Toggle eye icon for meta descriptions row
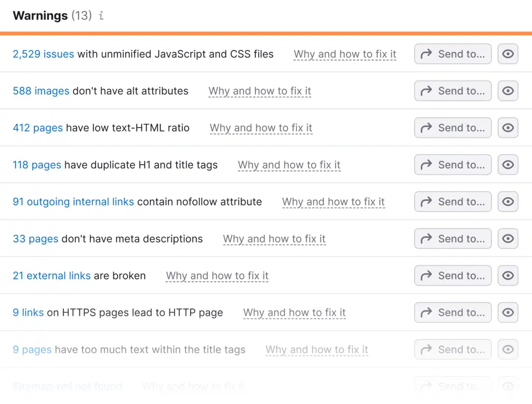 (508, 239)
